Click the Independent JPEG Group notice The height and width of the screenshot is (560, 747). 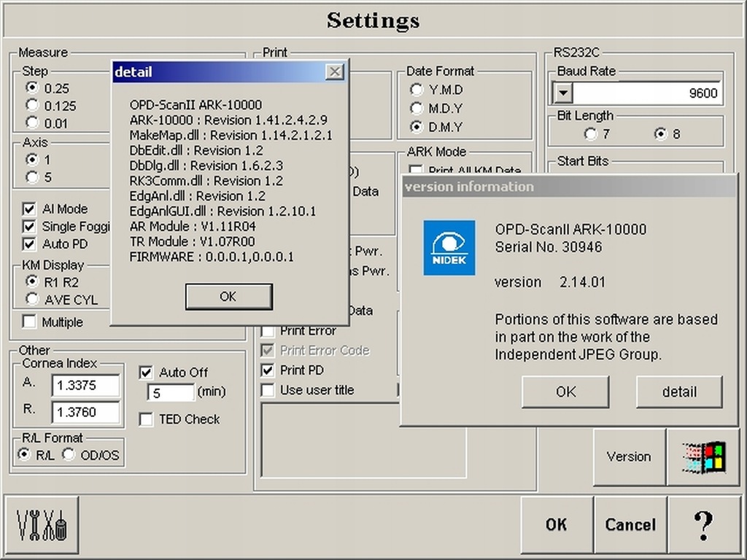[606, 337]
